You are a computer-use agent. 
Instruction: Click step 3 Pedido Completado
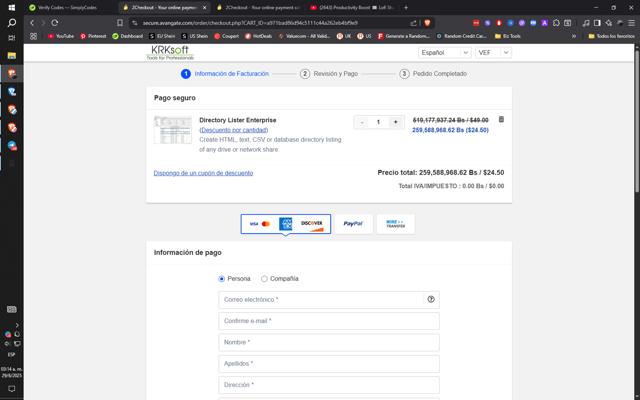pyautogui.click(x=433, y=73)
